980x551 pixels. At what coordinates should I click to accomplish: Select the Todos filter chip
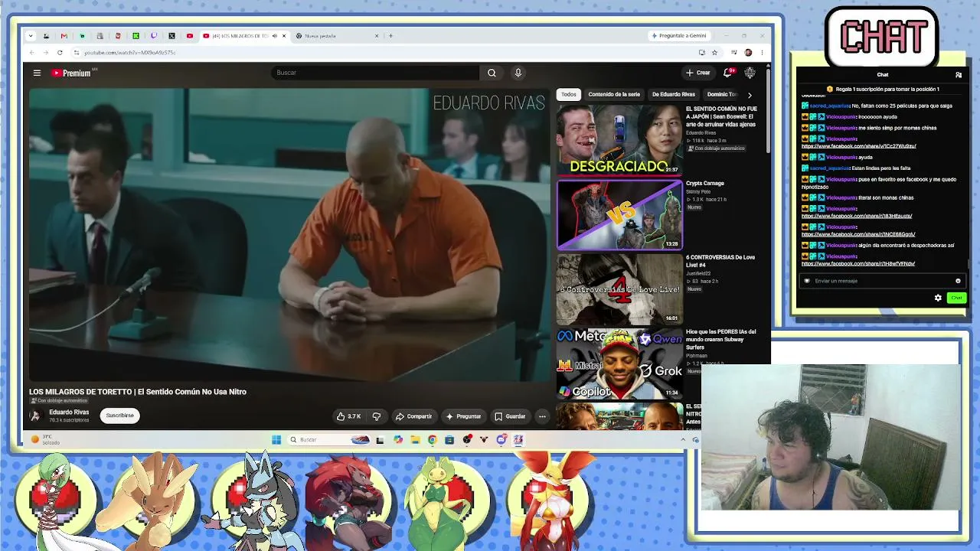568,94
